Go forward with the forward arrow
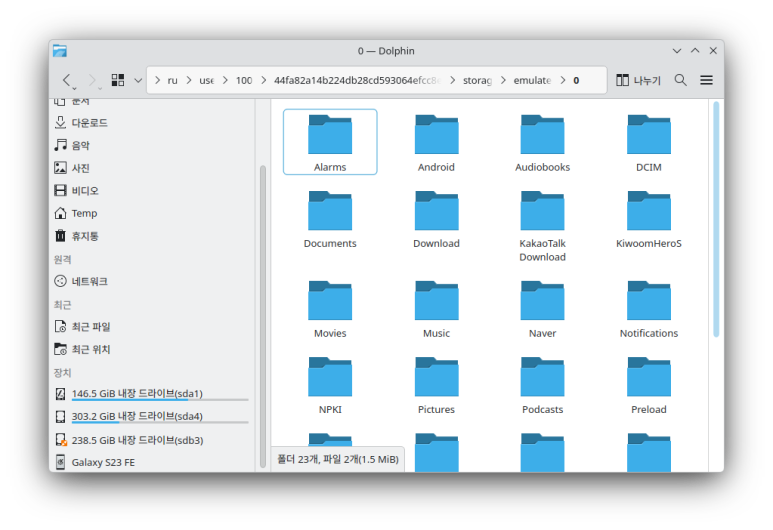Viewport: 773px width, 530px height. (x=92, y=80)
